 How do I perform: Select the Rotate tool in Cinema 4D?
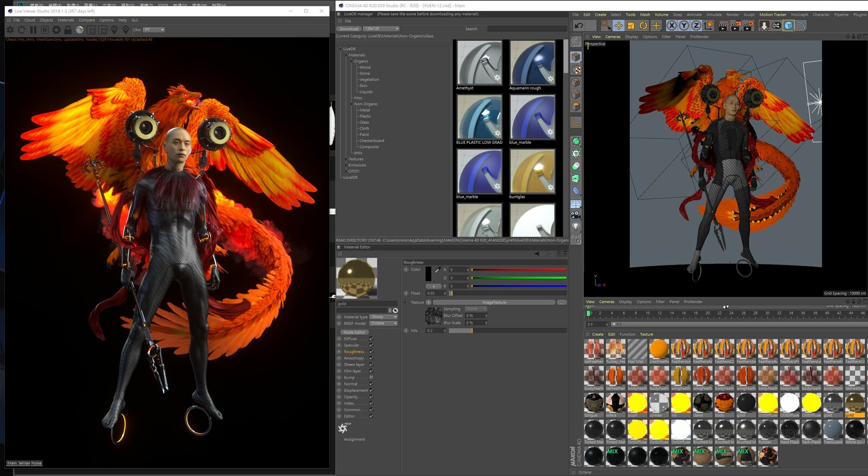click(643, 25)
